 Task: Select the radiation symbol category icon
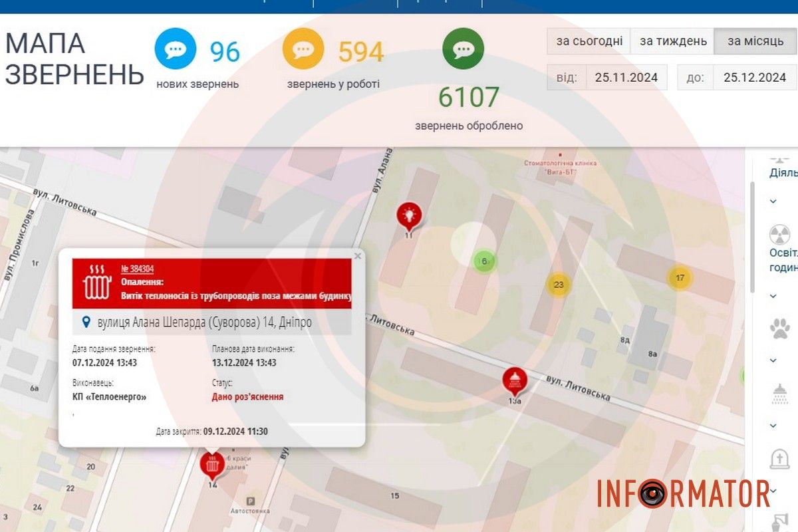pos(779,234)
